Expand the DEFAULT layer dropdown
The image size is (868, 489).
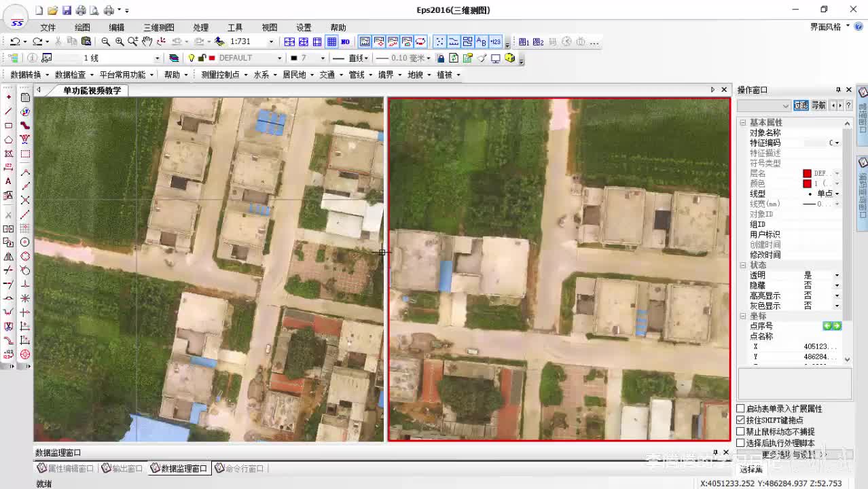pos(278,58)
